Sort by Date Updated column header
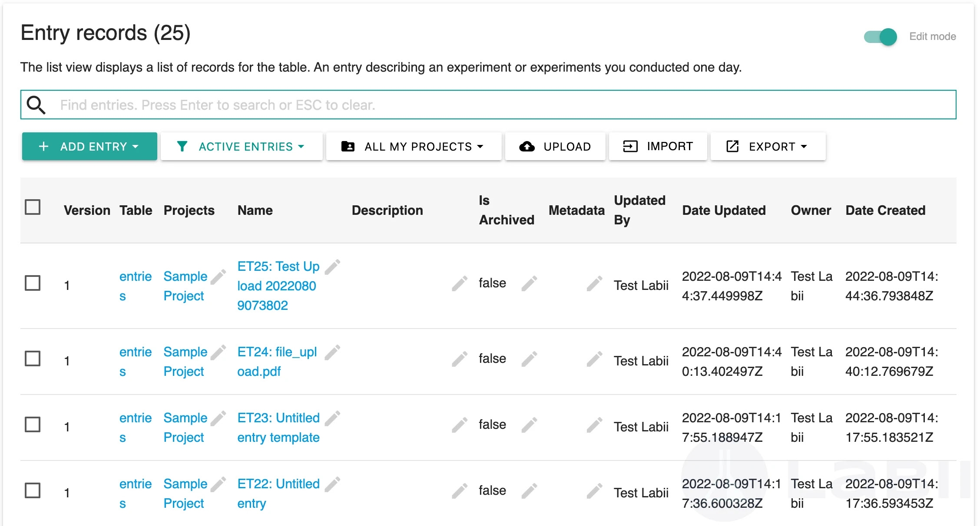Screen dimensions: 980x526 click(724, 210)
